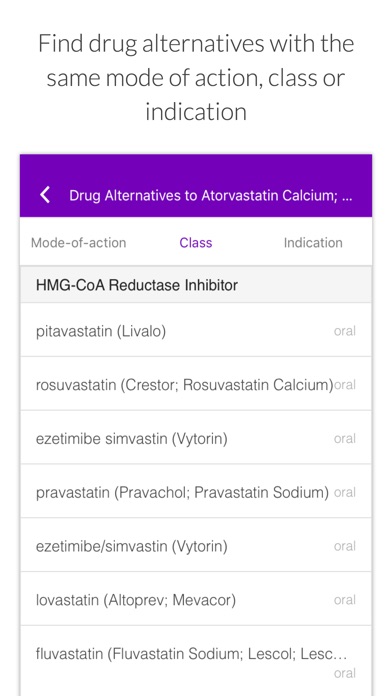Switch to the Mode-of-action tab

[79, 243]
